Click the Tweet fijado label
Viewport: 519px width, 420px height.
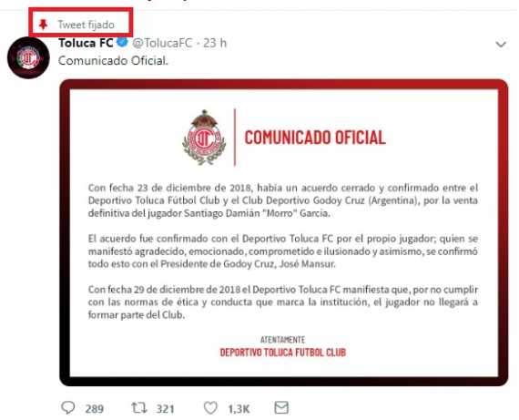click(86, 25)
